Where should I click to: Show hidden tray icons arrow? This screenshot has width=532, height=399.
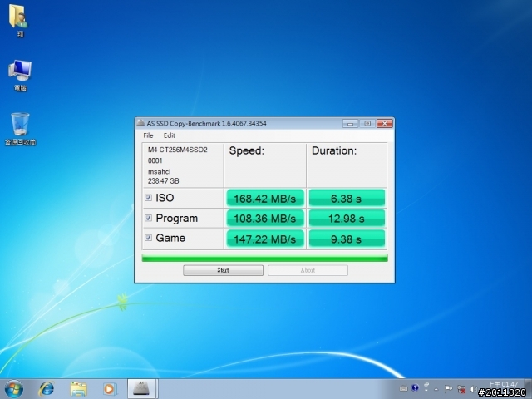pyautogui.click(x=436, y=389)
